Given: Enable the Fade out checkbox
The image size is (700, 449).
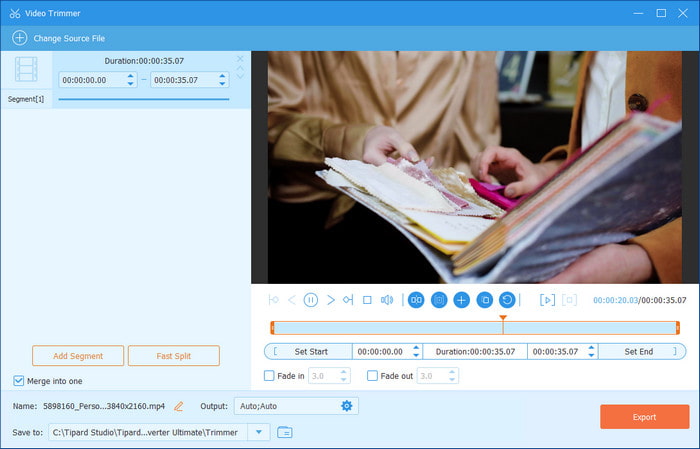Looking at the screenshot, I should click(372, 376).
